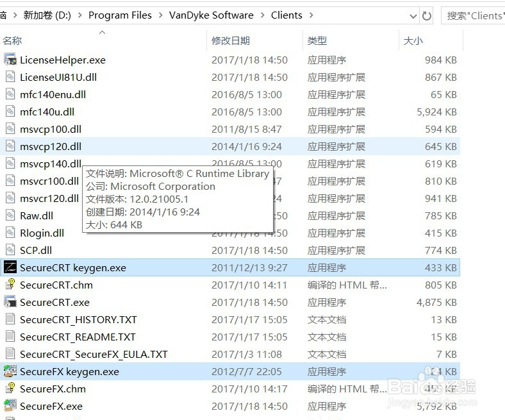
Task: Click the 5,924 KB size value
Action: (436, 112)
